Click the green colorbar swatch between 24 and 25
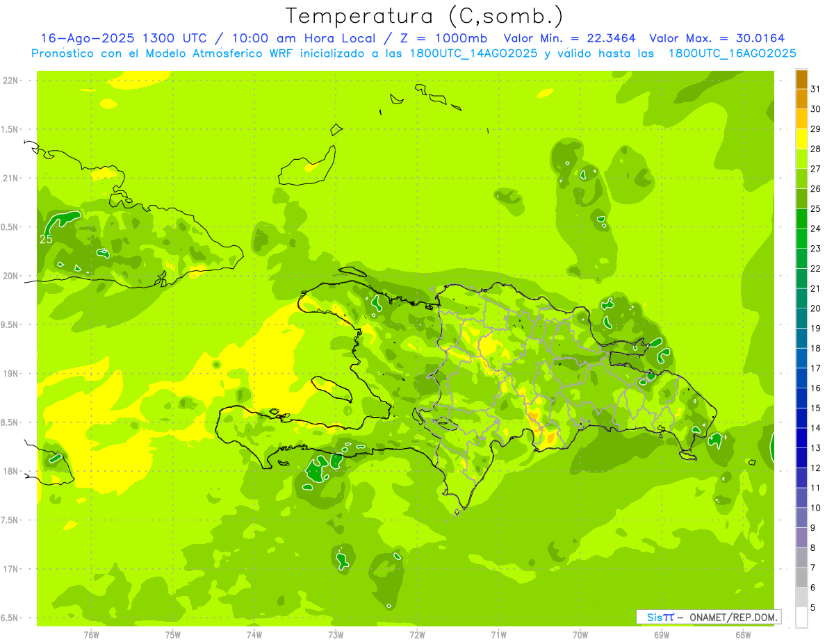 [801, 218]
